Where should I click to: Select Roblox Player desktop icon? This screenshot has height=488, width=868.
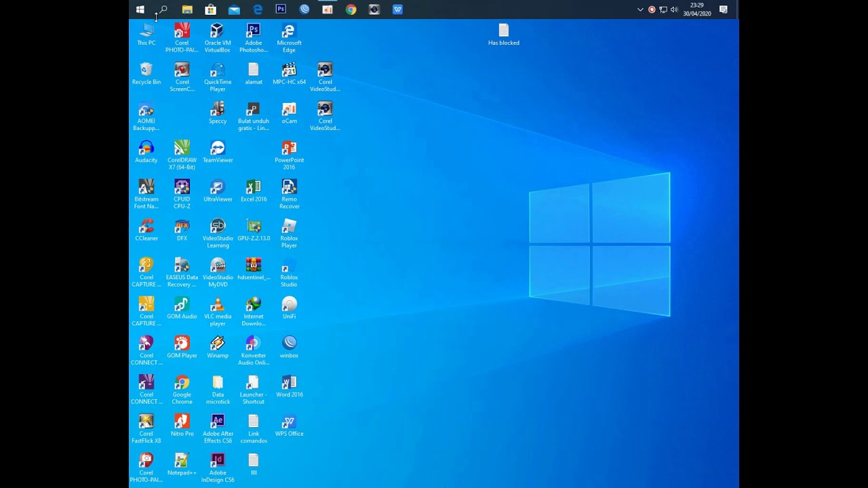point(290,234)
